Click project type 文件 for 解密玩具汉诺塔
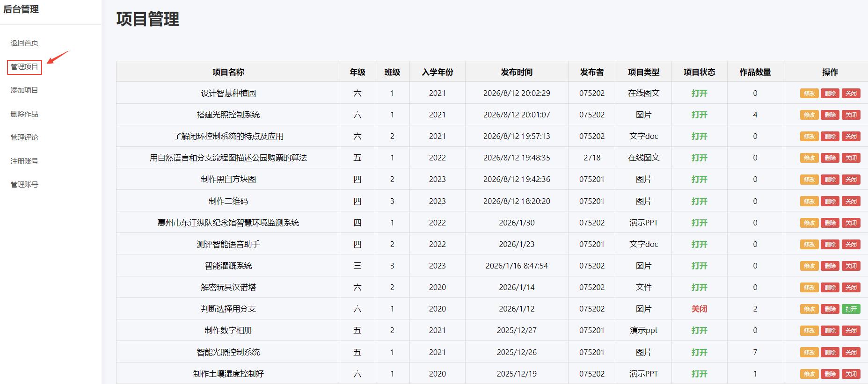The height and width of the screenshot is (384, 868). pos(643,287)
